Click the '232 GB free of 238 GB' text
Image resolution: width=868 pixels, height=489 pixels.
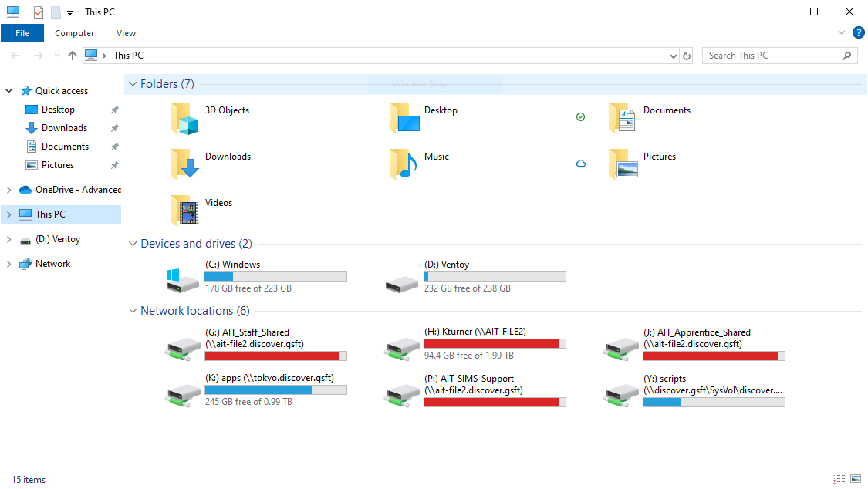[x=468, y=288]
